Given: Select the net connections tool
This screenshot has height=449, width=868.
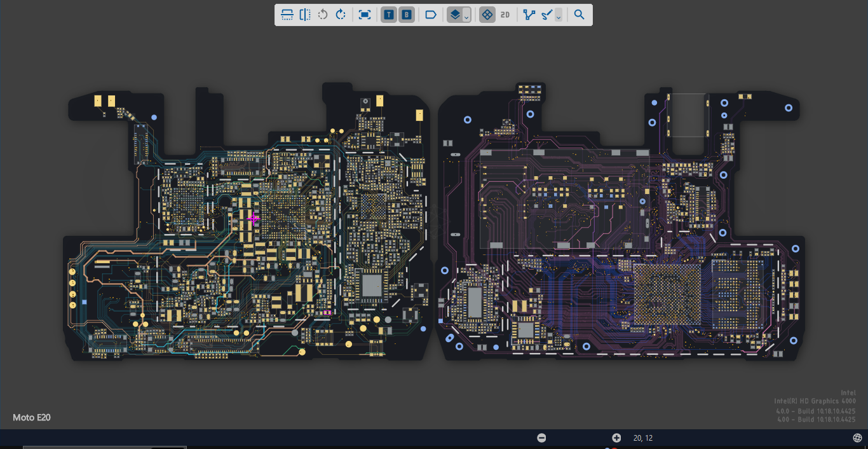Looking at the screenshot, I should pyautogui.click(x=529, y=15).
